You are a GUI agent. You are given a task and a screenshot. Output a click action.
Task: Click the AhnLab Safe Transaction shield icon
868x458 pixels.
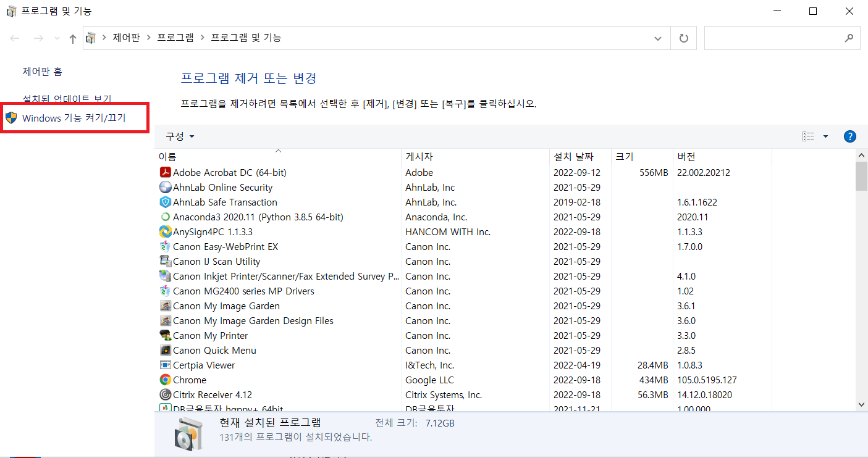click(x=165, y=202)
